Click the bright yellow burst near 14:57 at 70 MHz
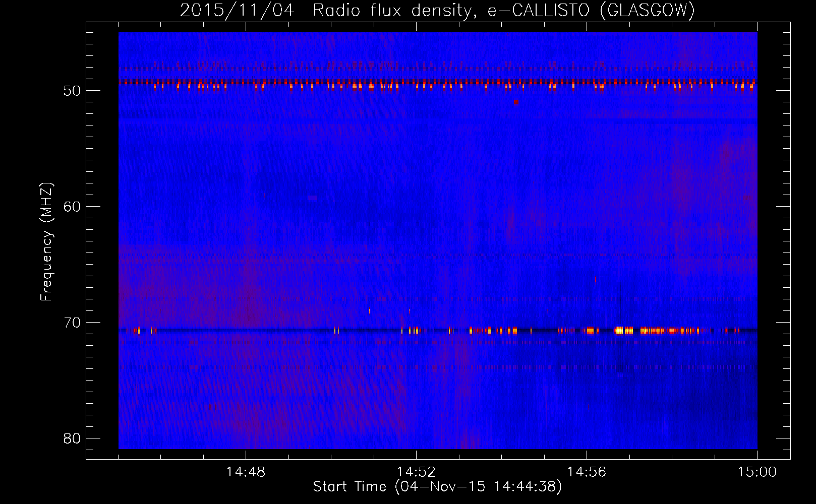 (623, 331)
